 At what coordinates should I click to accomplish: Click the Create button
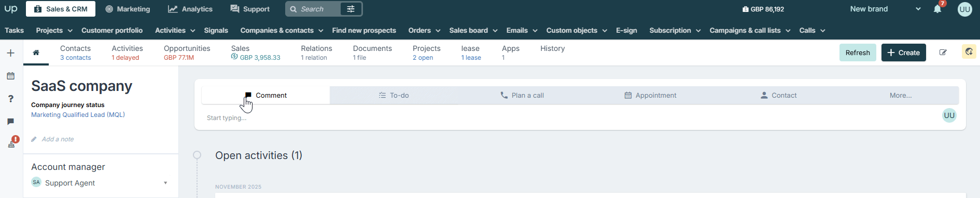[x=903, y=52]
